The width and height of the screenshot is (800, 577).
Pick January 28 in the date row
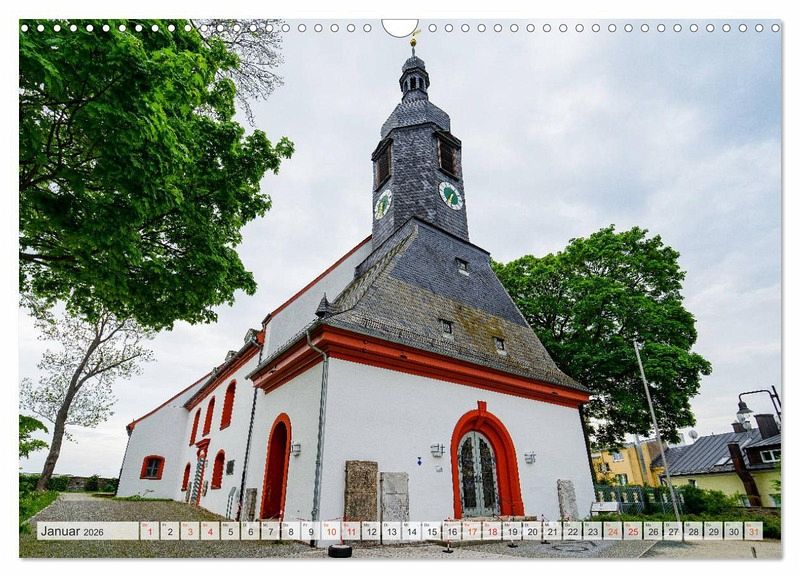pos(694,531)
